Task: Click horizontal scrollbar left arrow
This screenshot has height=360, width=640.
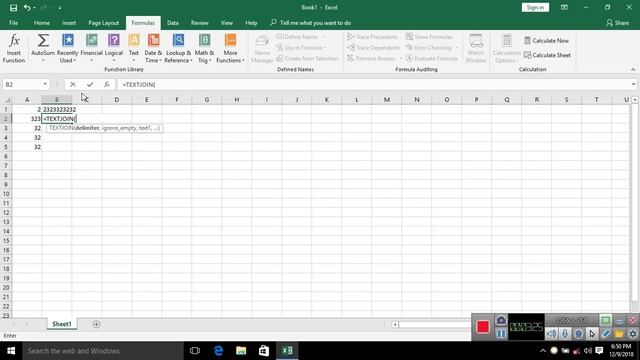Action: (395, 324)
